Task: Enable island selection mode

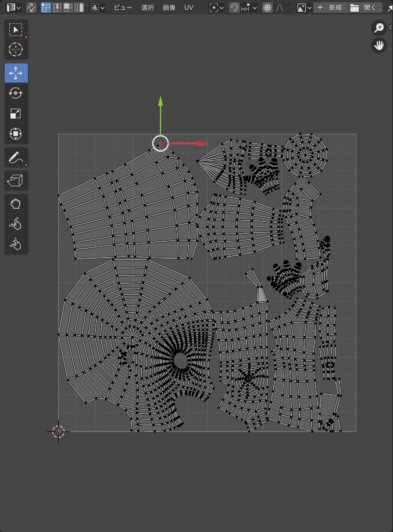Action: [x=79, y=8]
